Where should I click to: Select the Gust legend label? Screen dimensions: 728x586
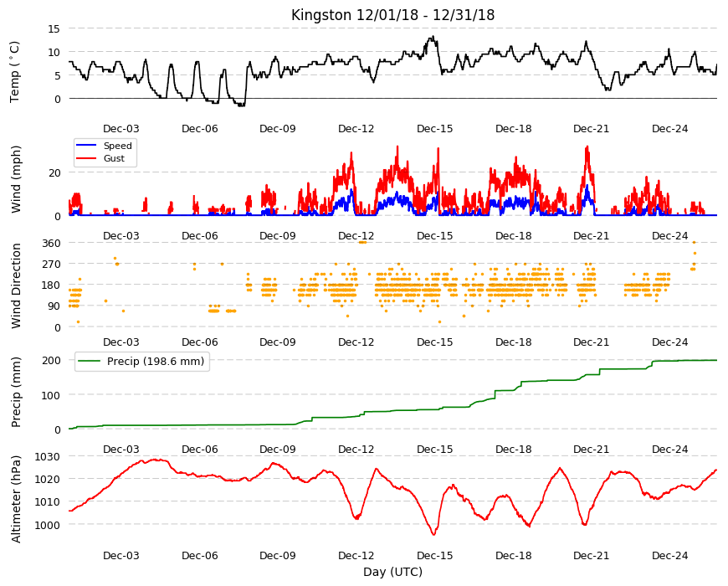tap(114, 158)
